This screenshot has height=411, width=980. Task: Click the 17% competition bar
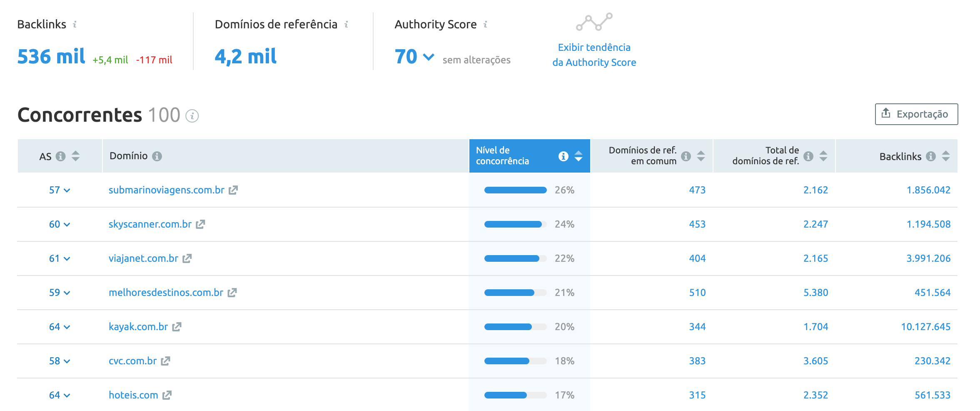click(515, 395)
